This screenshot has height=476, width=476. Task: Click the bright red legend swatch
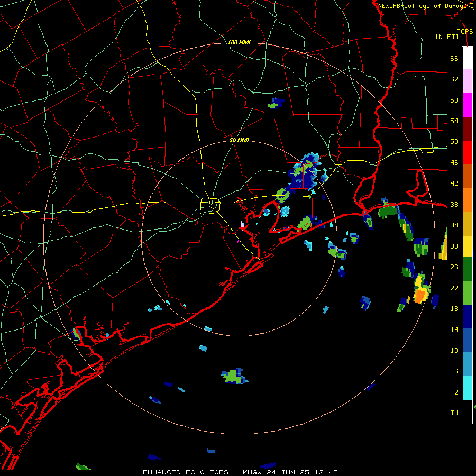(467, 152)
